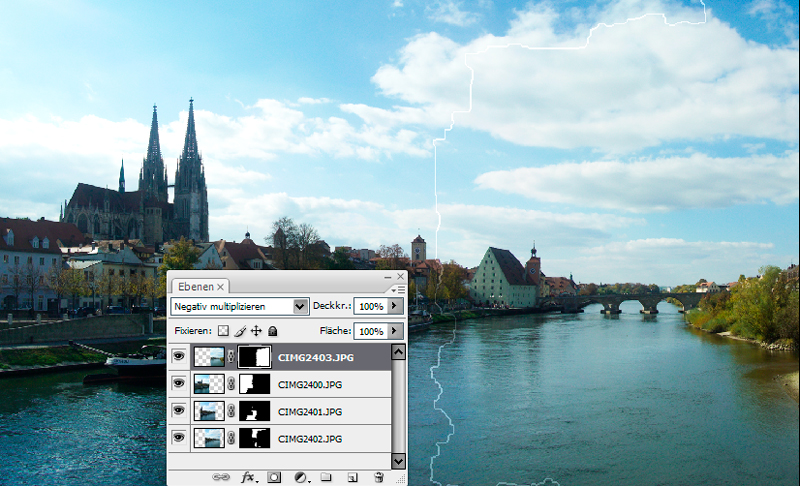Open the Deckkr. opacity slider arrow
The image size is (800, 486).
[395, 306]
